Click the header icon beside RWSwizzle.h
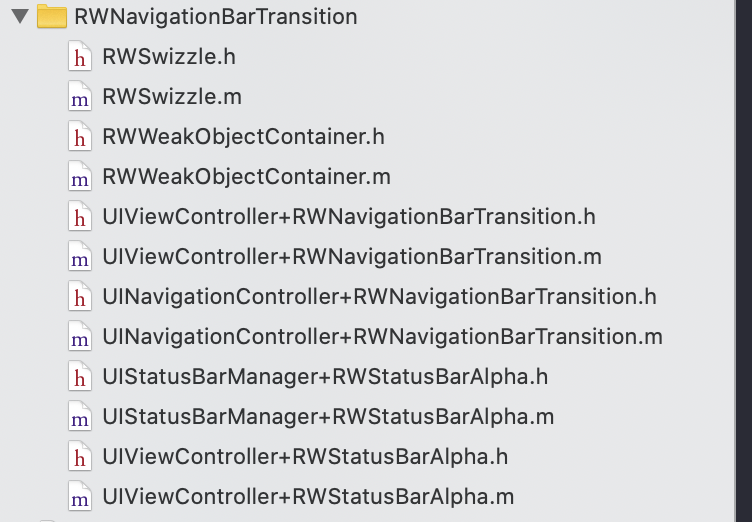This screenshot has width=752, height=522. point(78,57)
